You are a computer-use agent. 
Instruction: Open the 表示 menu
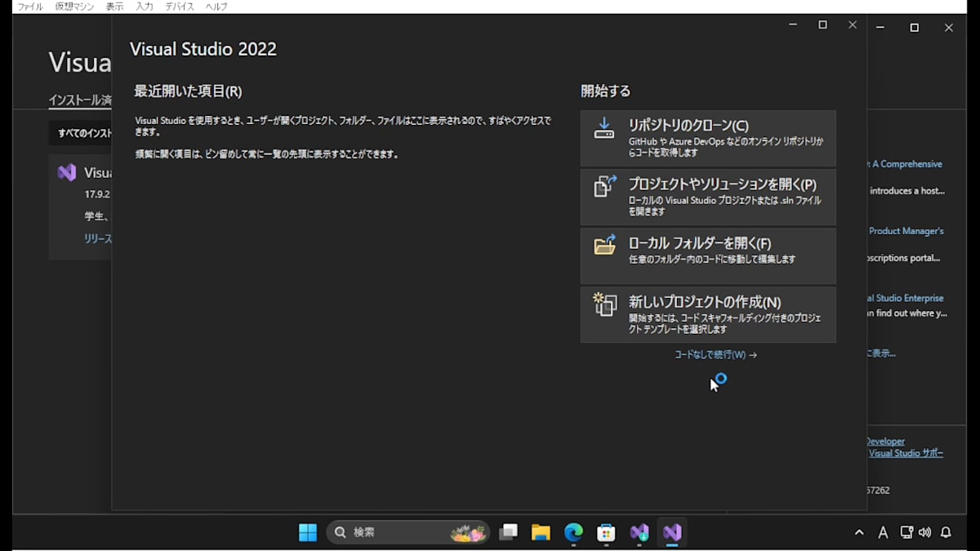(114, 7)
